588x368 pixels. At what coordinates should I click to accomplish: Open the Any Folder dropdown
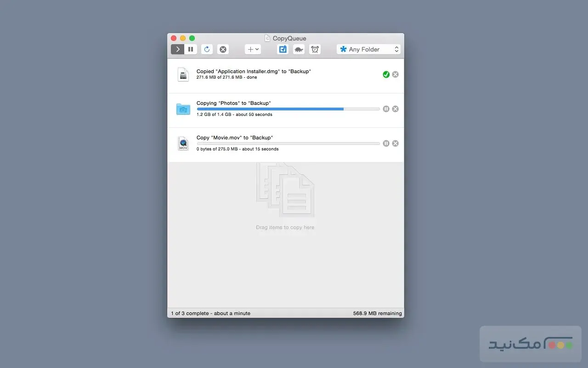pyautogui.click(x=367, y=49)
